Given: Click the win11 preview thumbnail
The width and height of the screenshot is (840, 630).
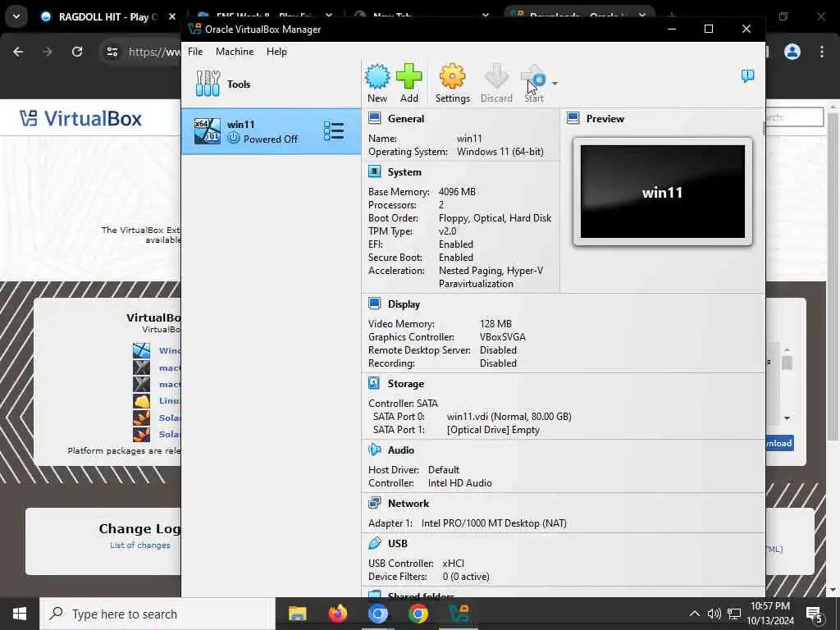Looking at the screenshot, I should 663,191.
